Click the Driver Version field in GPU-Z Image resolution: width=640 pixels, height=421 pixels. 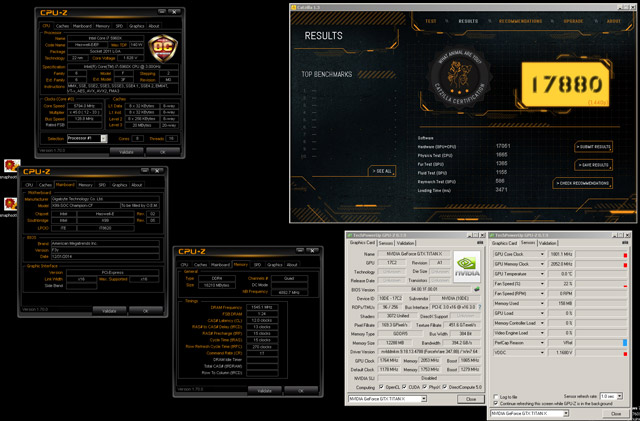click(x=429, y=351)
